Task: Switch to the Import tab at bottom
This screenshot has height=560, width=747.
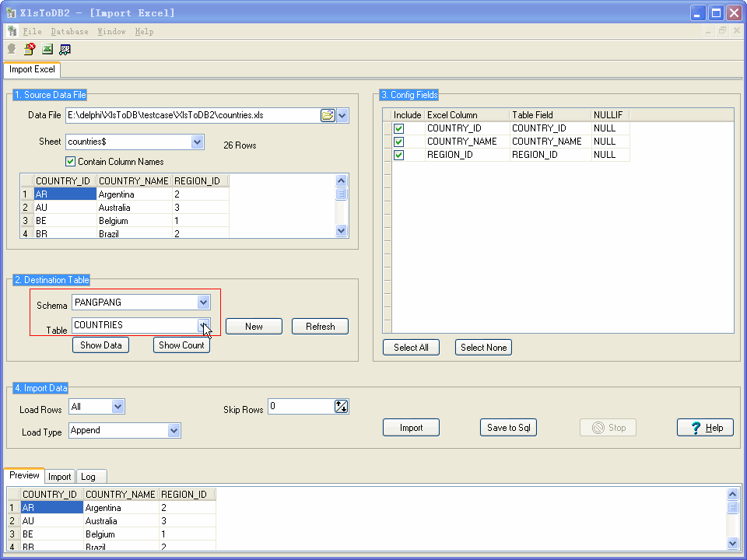Action: click(x=60, y=477)
